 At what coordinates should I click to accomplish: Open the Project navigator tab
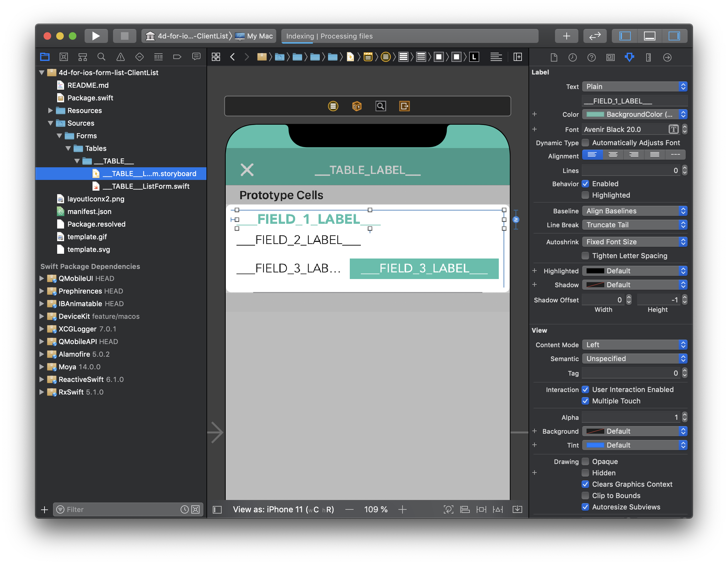click(x=45, y=57)
